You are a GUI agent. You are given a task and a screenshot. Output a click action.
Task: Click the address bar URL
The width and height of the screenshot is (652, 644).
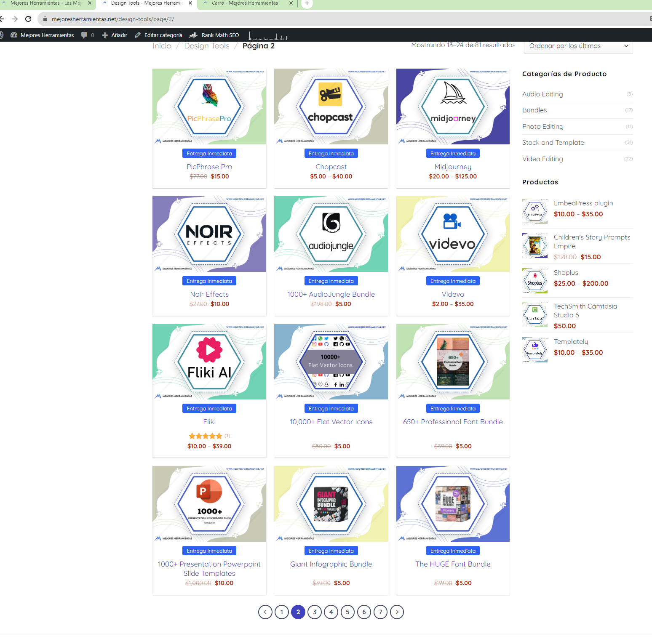pyautogui.click(x=113, y=19)
